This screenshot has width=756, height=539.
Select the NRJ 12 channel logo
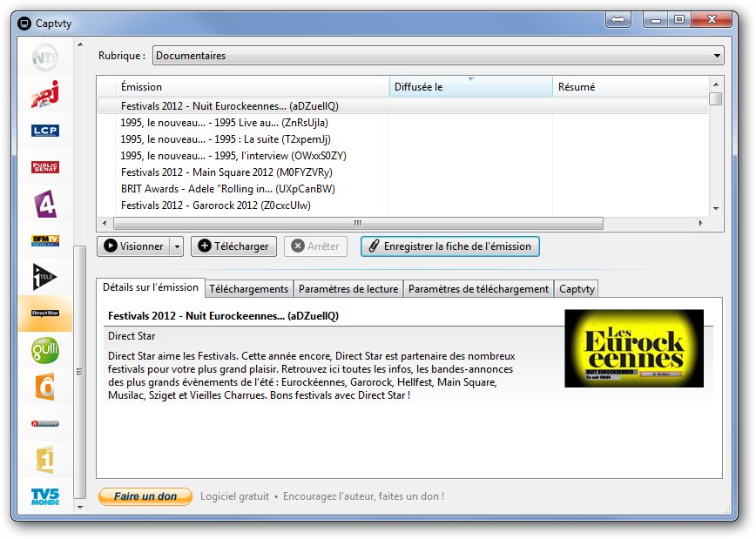(x=44, y=94)
